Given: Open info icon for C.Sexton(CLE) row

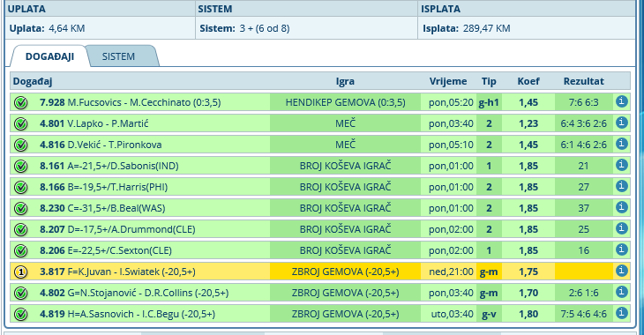Looking at the screenshot, I should point(621,249).
